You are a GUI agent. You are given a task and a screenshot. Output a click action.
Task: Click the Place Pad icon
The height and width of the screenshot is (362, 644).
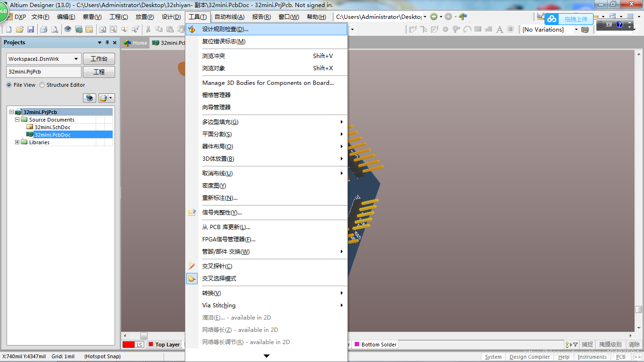pyautogui.click(x=446, y=29)
